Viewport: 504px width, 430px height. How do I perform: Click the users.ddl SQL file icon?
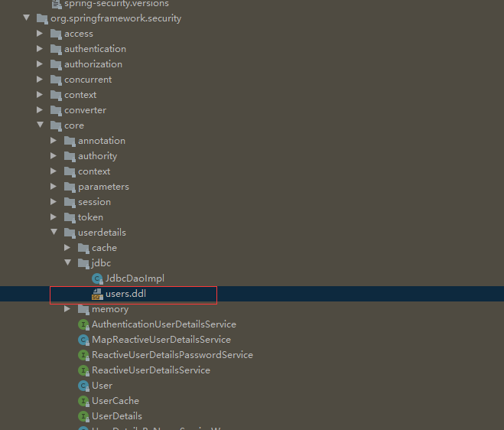97,294
